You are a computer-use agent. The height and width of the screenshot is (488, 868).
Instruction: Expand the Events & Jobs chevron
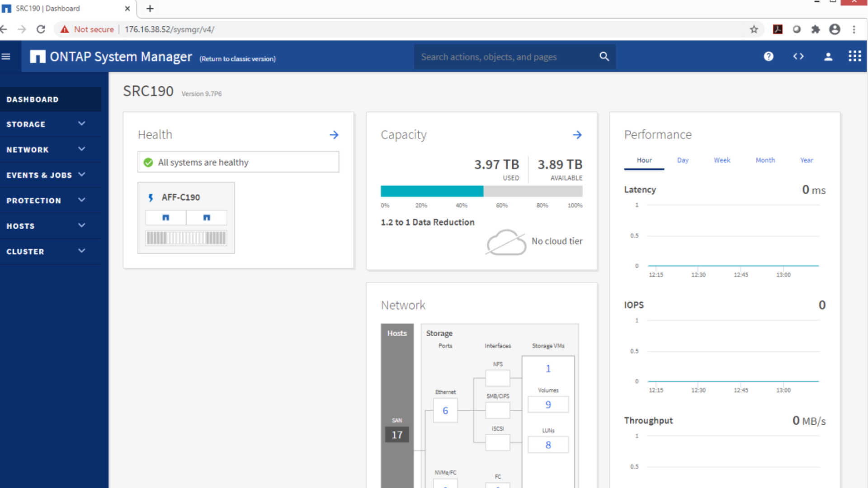(81, 174)
